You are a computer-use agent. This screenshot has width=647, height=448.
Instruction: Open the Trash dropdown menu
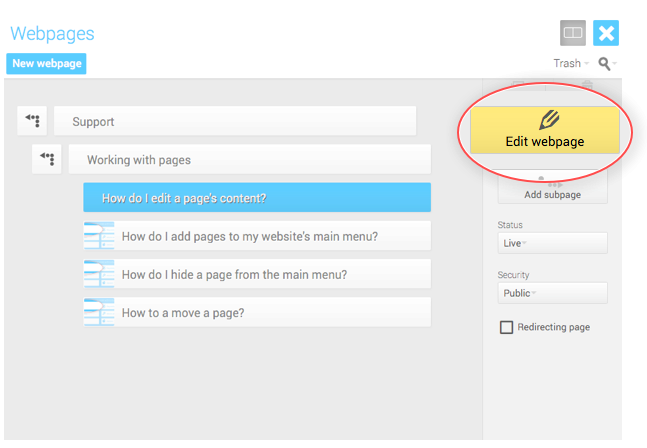(570, 63)
